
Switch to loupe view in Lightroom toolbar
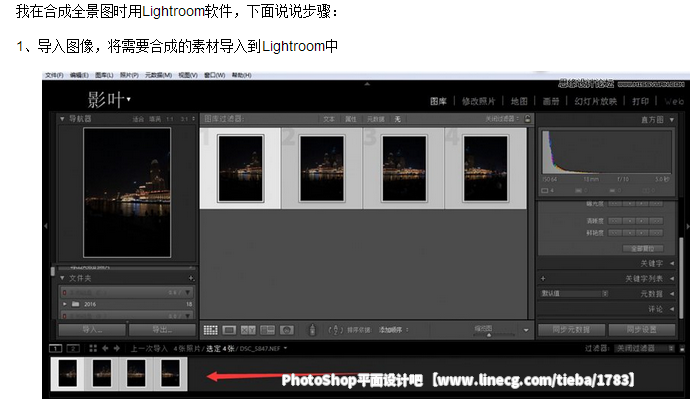[x=229, y=330]
